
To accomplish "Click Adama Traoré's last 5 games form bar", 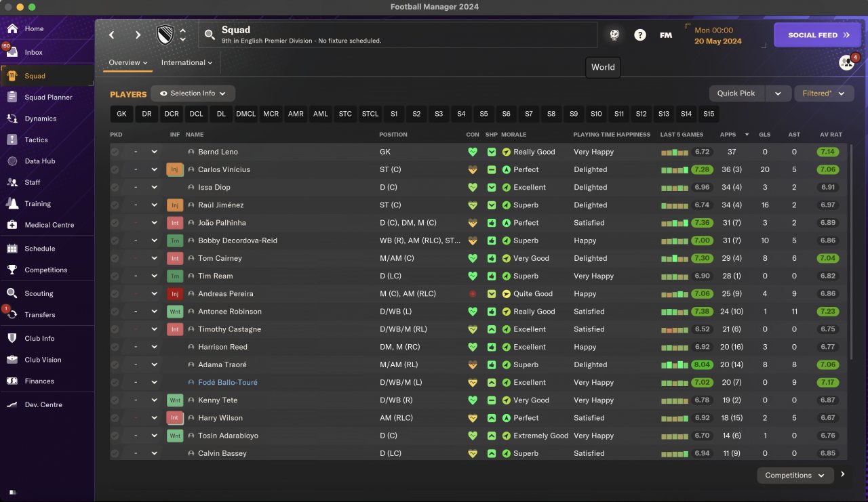I will point(675,364).
